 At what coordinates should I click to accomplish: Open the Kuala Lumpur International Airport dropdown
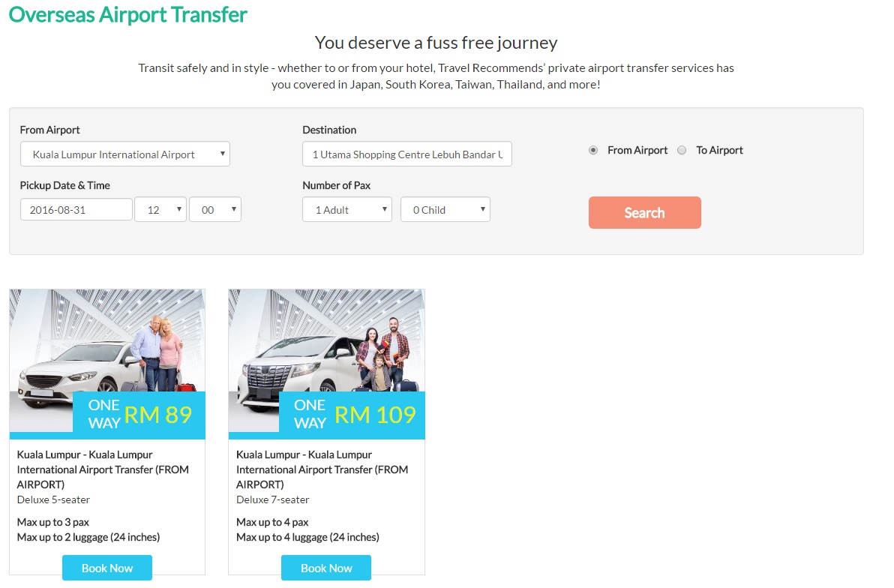point(124,154)
